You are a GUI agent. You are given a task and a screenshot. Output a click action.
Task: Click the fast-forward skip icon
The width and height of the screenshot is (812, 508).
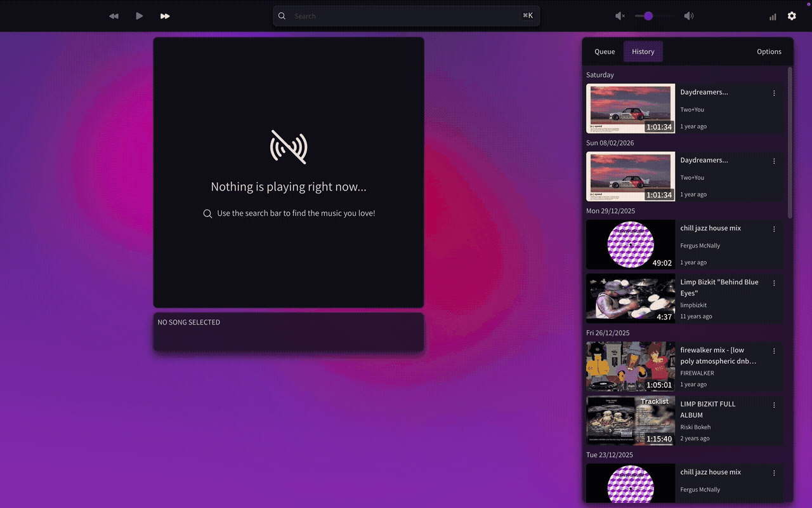click(x=165, y=16)
